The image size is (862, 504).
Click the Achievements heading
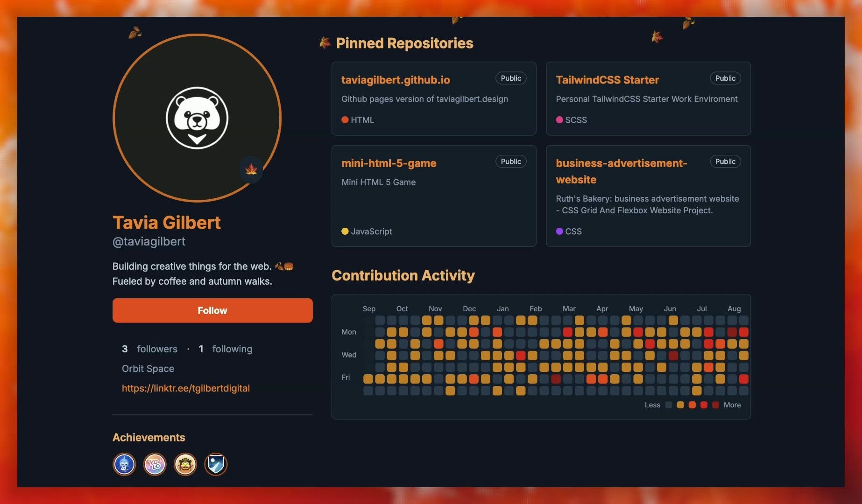coord(148,437)
